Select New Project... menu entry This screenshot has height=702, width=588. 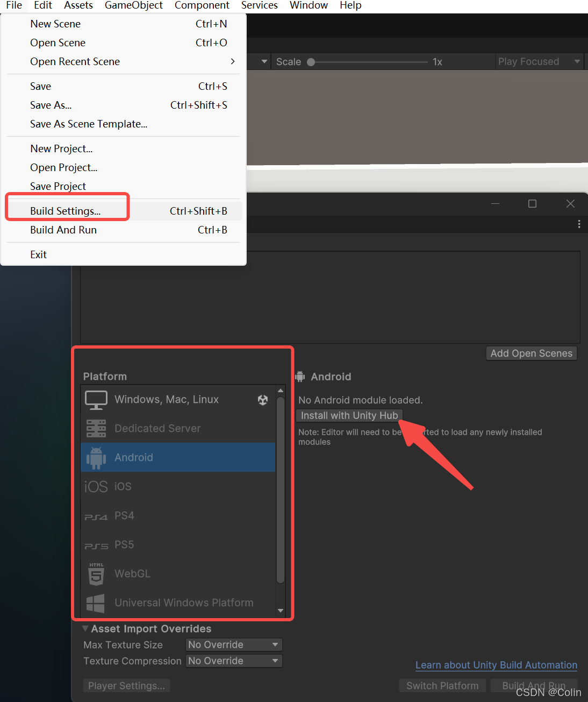pyautogui.click(x=124, y=148)
